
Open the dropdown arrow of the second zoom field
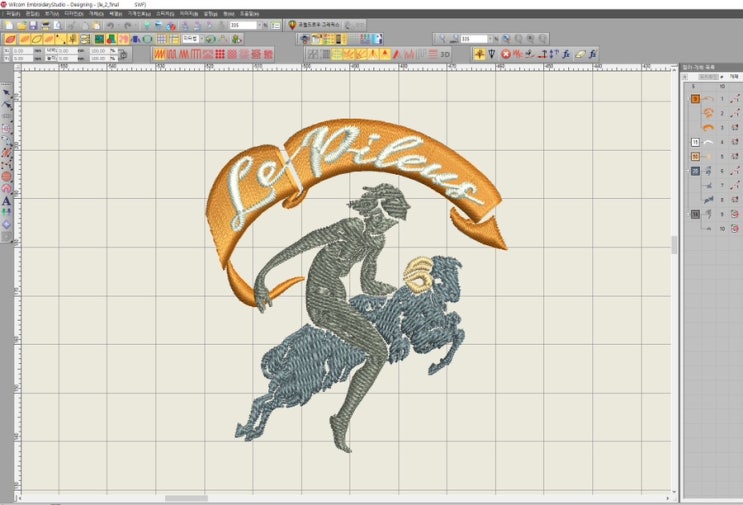coord(490,39)
